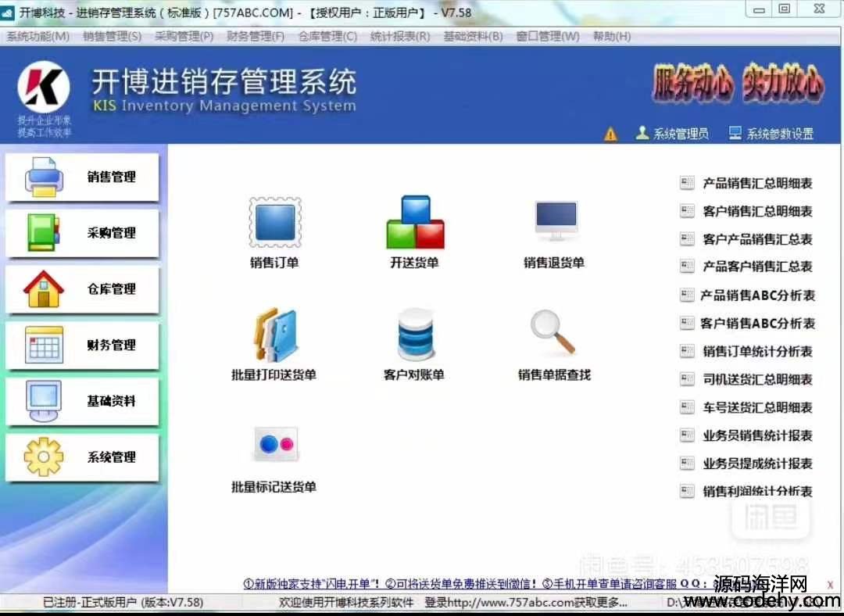The height and width of the screenshot is (616, 844).
Task: Click the printer icon beside 销售管理
Action: click(x=44, y=177)
